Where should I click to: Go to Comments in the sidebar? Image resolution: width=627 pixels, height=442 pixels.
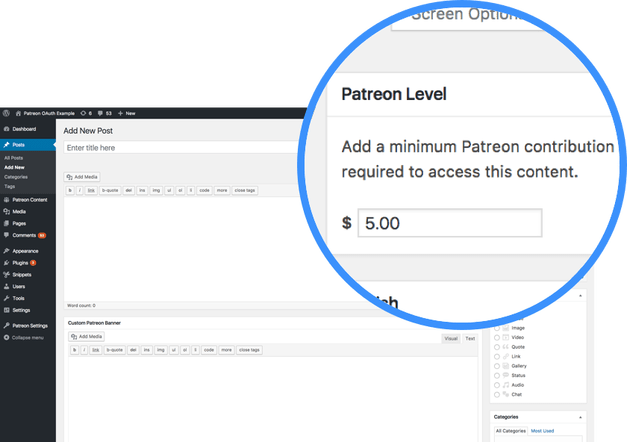coord(24,234)
